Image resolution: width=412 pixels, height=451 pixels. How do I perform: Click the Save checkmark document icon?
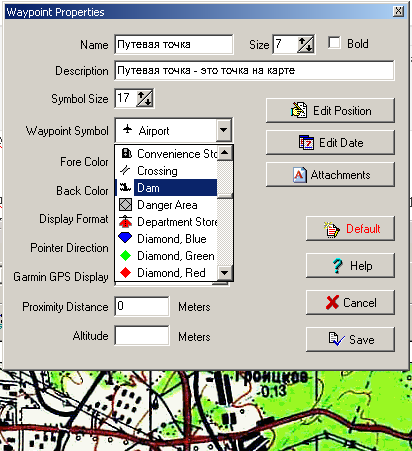pos(336,339)
